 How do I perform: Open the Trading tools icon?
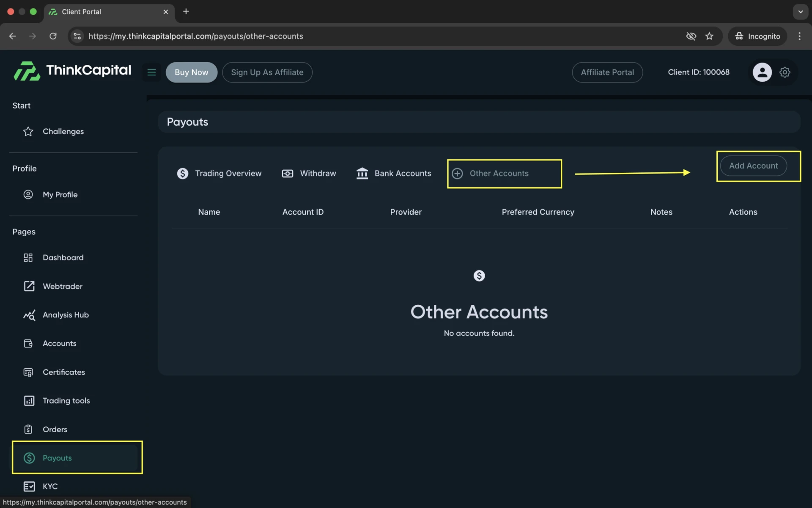(29, 400)
